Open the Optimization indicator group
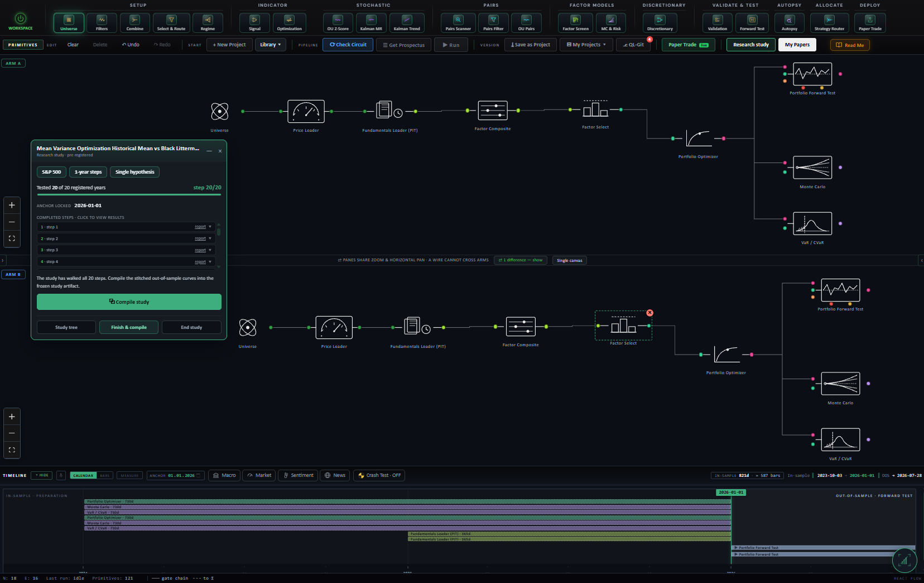The width and height of the screenshot is (924, 583). [x=289, y=23]
